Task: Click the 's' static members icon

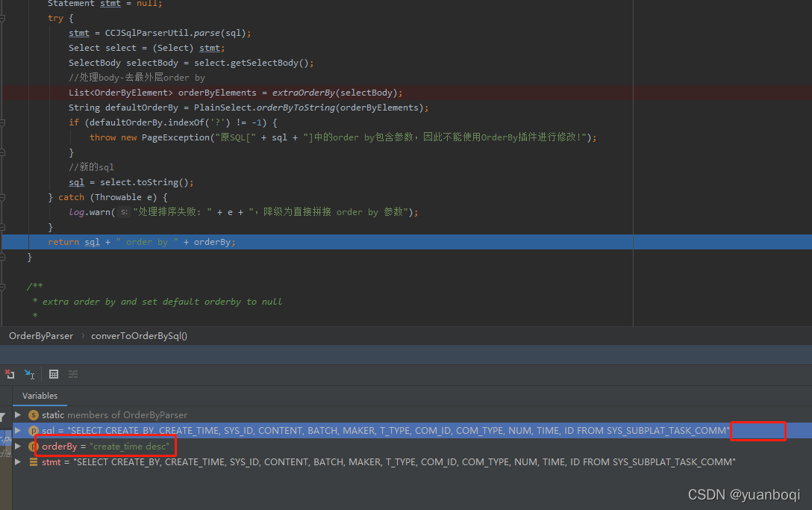Action: pyautogui.click(x=32, y=415)
